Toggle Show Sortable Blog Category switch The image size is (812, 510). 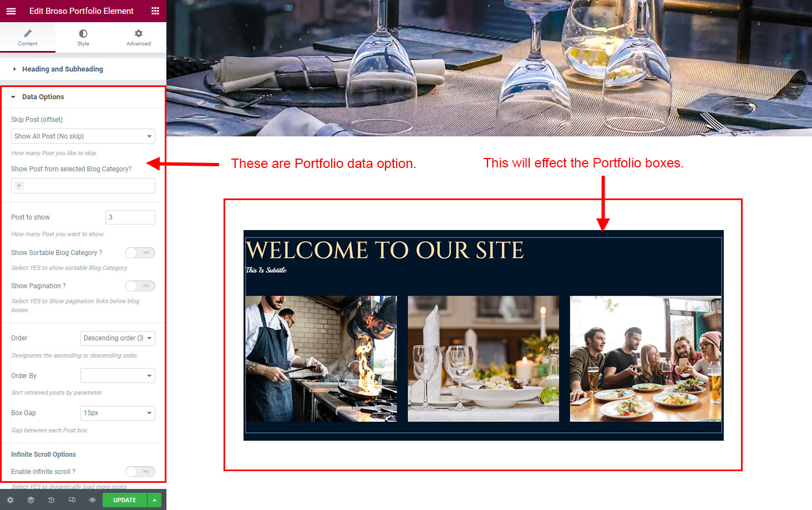click(140, 253)
